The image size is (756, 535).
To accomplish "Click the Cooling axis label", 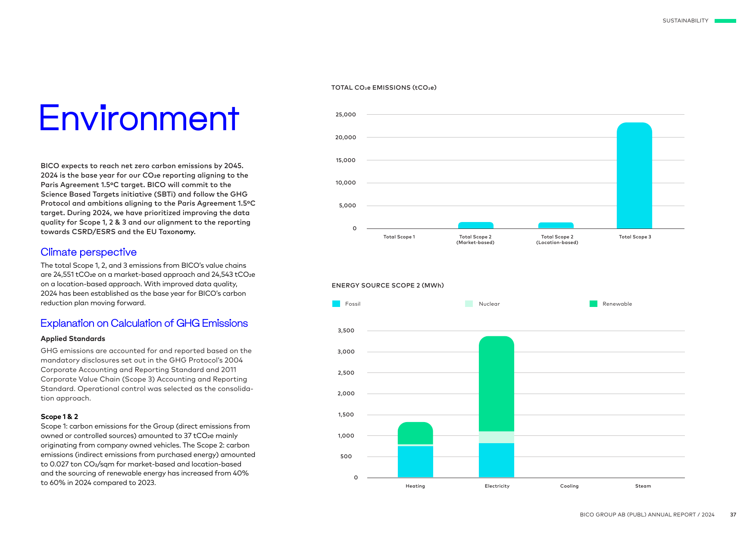I will point(569,486).
